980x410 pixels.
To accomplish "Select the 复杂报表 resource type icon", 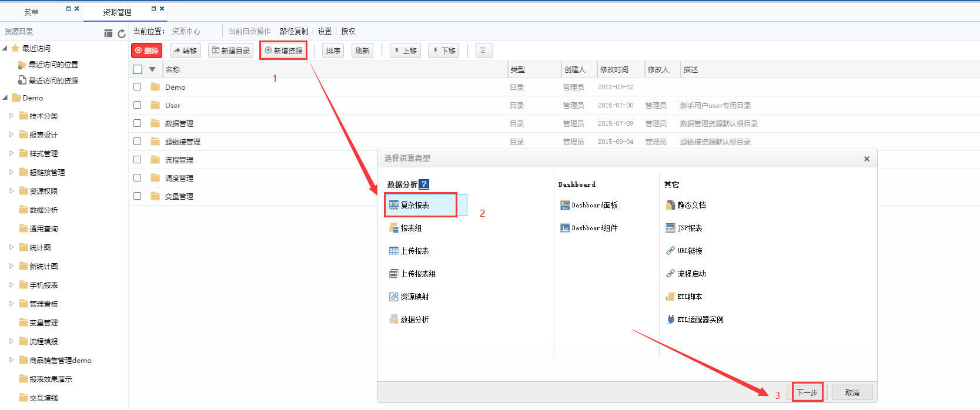I will [394, 205].
